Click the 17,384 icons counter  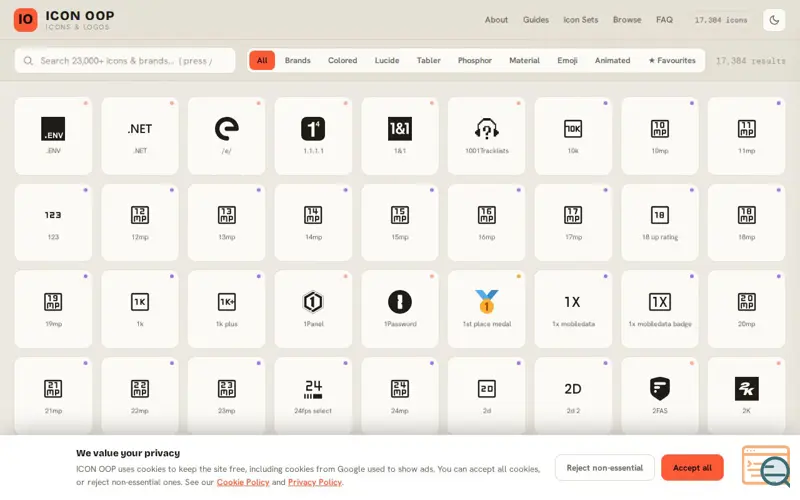(720, 20)
